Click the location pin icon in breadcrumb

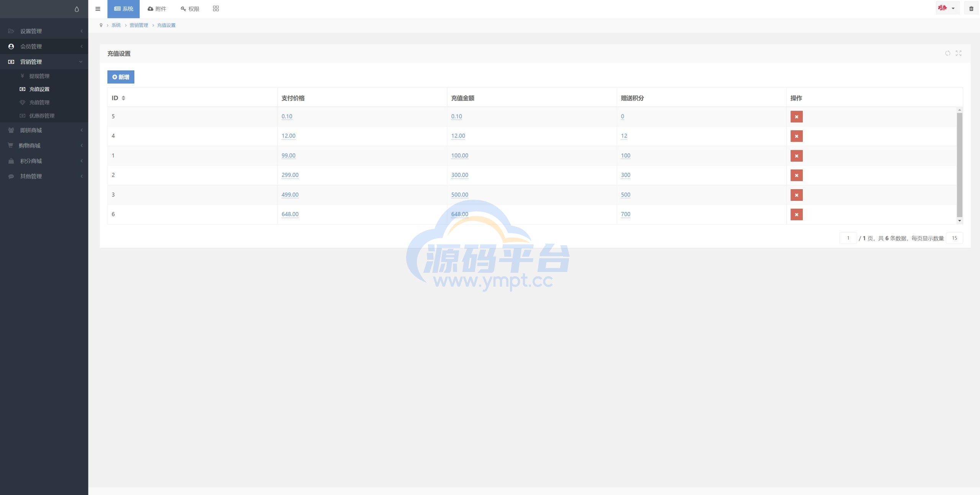click(101, 25)
